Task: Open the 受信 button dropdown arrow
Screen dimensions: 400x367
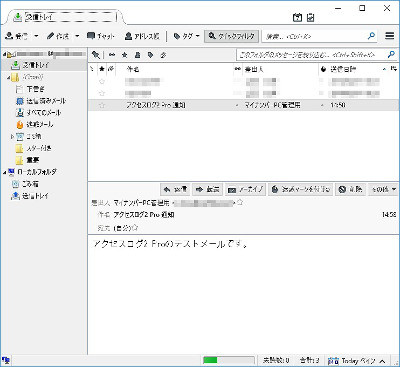Action: [36, 36]
